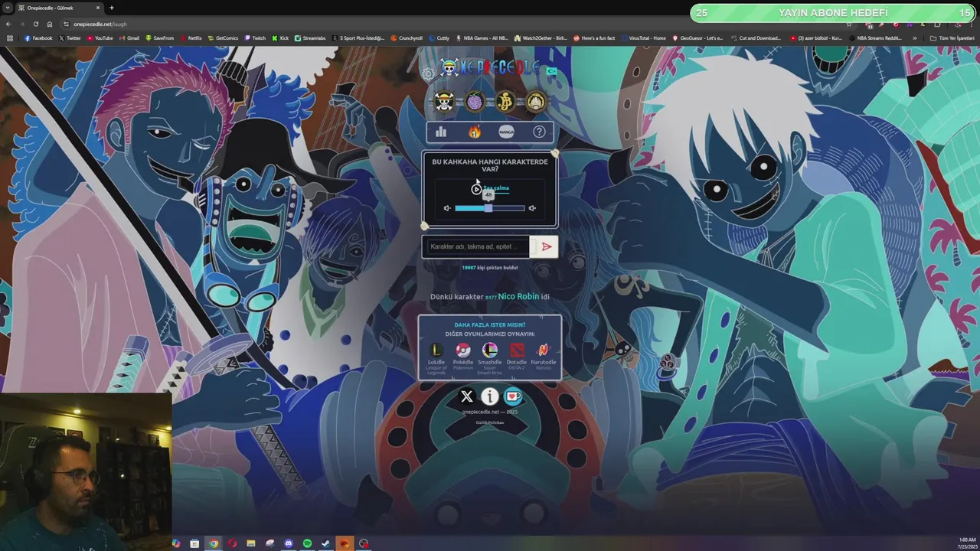Open the info circle icon

(x=490, y=396)
